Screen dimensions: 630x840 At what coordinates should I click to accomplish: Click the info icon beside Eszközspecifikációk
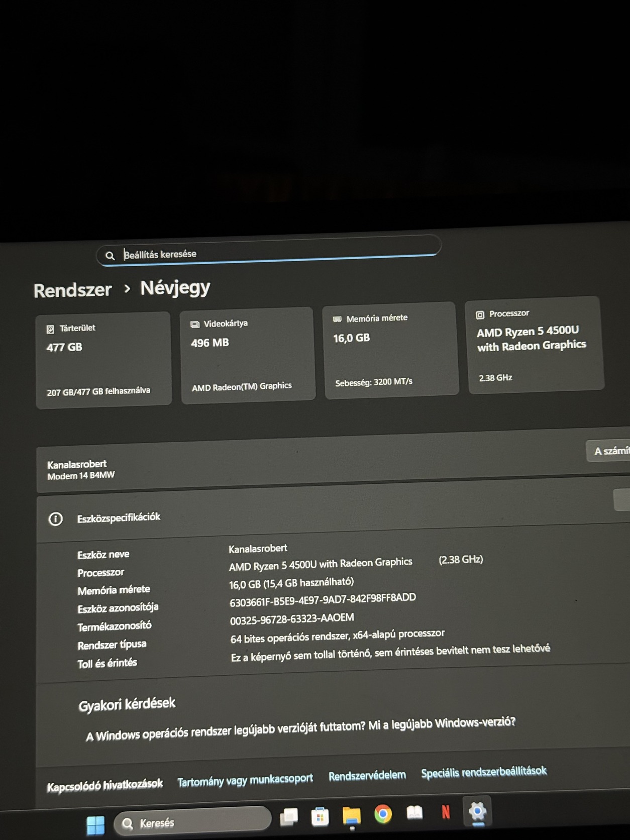point(56,519)
